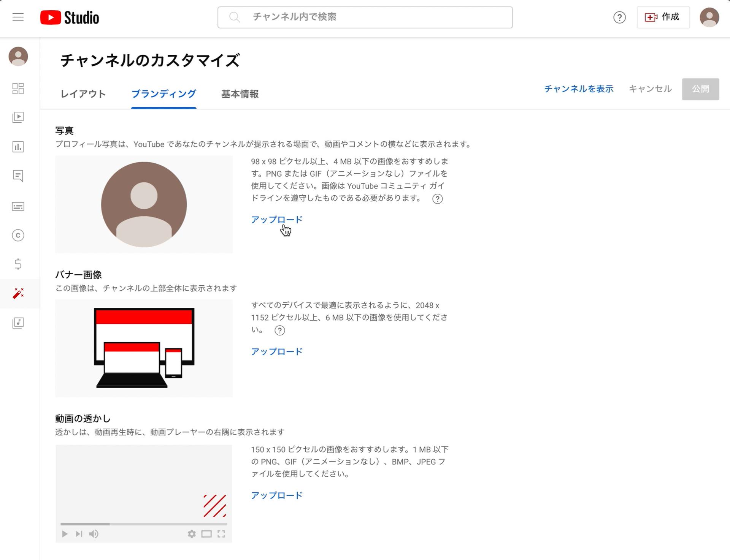
Task: Click the video progress bar in the preview
Action: coord(144,523)
